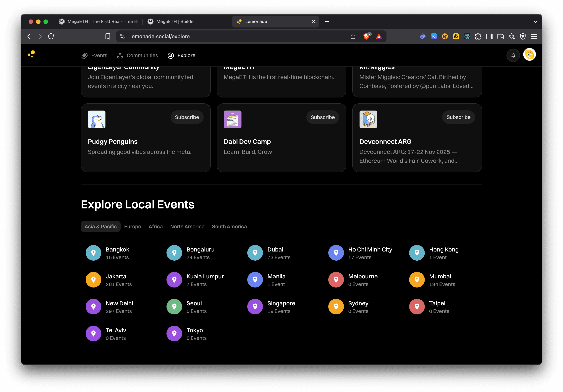
Task: Open the Dabl Dev Camp title
Action: tap(247, 142)
